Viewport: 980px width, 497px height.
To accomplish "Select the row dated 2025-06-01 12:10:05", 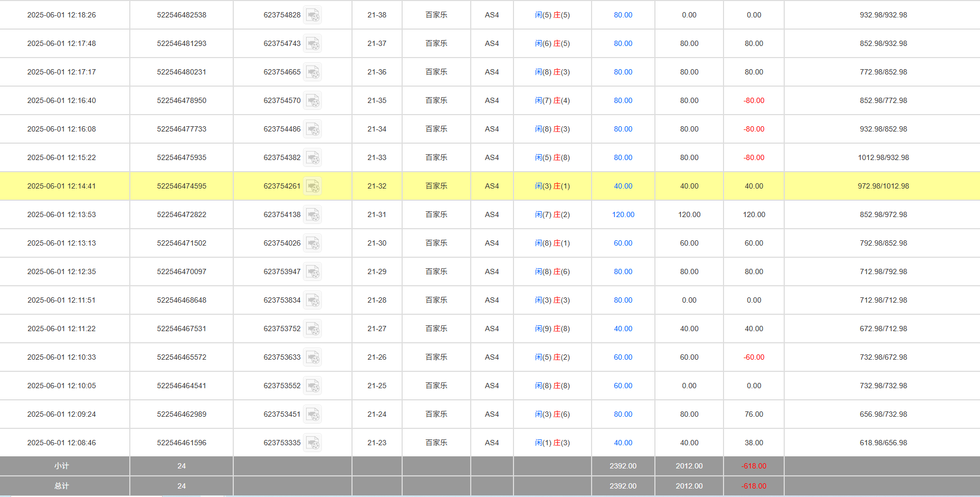I will coord(62,386).
